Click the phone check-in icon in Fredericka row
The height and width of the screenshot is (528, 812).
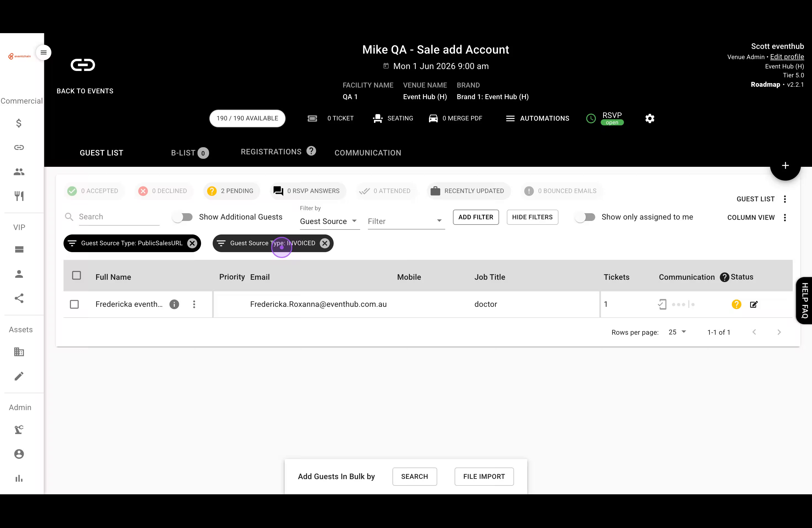click(x=662, y=304)
